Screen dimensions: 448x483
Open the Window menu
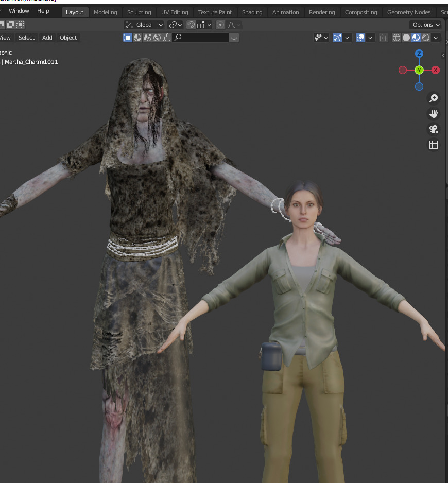pyautogui.click(x=19, y=11)
